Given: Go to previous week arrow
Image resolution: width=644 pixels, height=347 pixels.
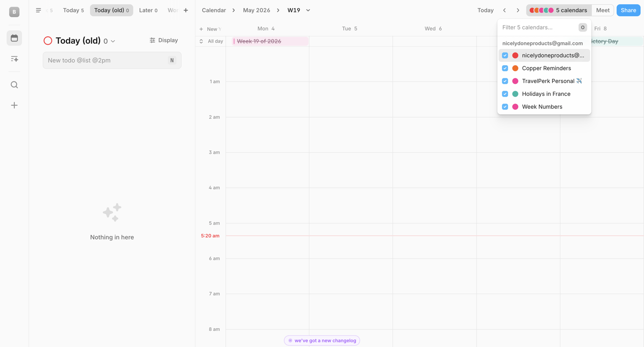Looking at the screenshot, I should (504, 10).
